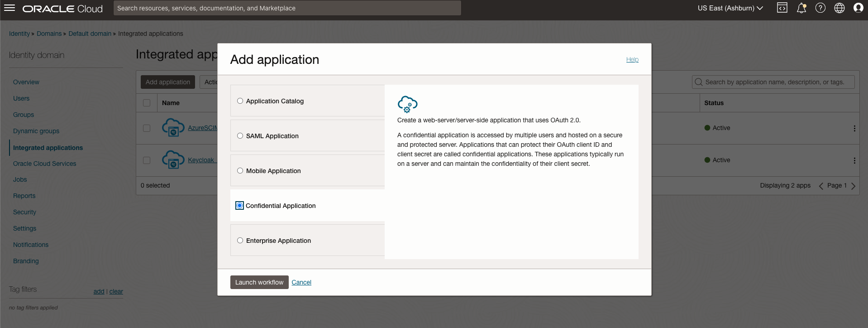Open the help question mark icon
The image size is (868, 328).
point(820,8)
